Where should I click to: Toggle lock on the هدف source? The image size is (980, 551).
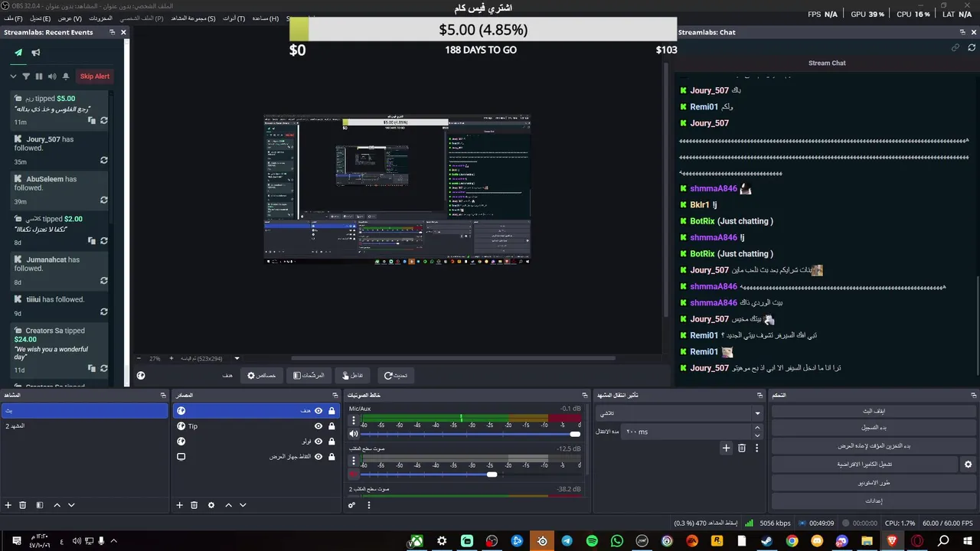(x=332, y=411)
